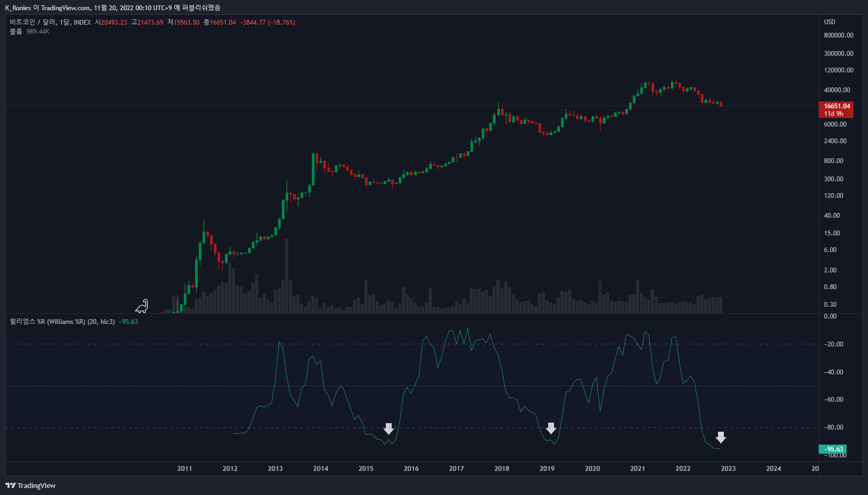The height and width of the screenshot is (495, 868).
Task: Click the 0.80 price axis label
Action: 830,287
